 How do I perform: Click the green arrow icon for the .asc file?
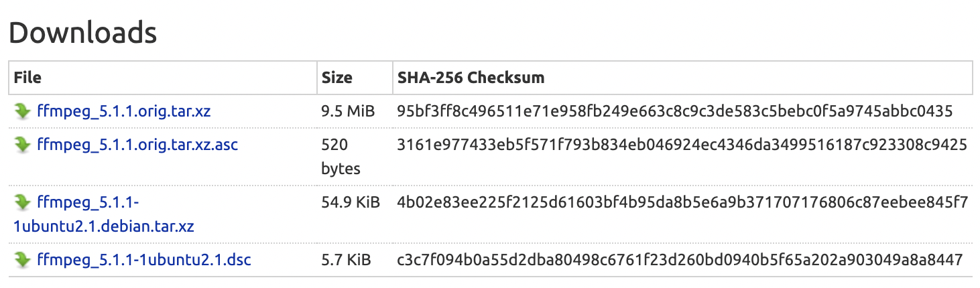point(23,145)
